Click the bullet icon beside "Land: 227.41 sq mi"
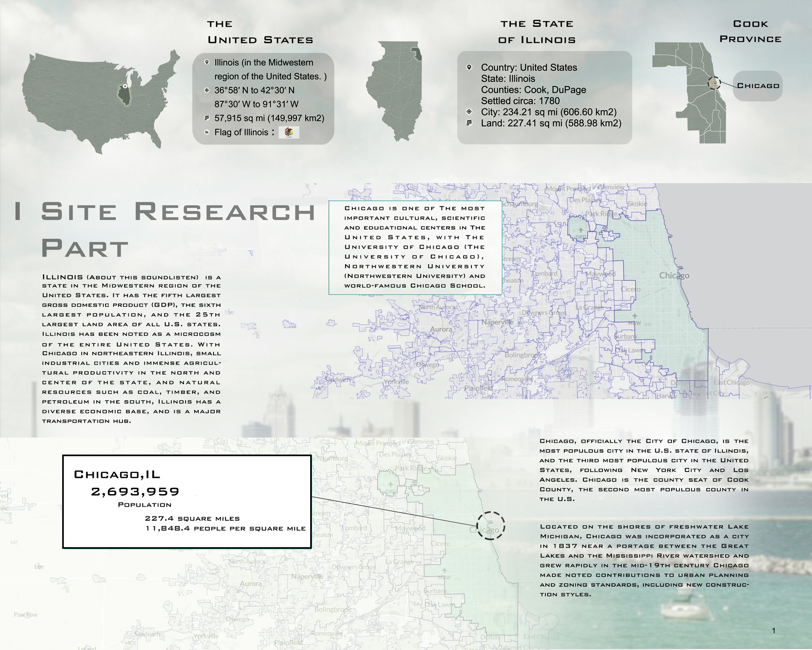Viewport: 812px width, 650px height. pyautogui.click(x=469, y=123)
